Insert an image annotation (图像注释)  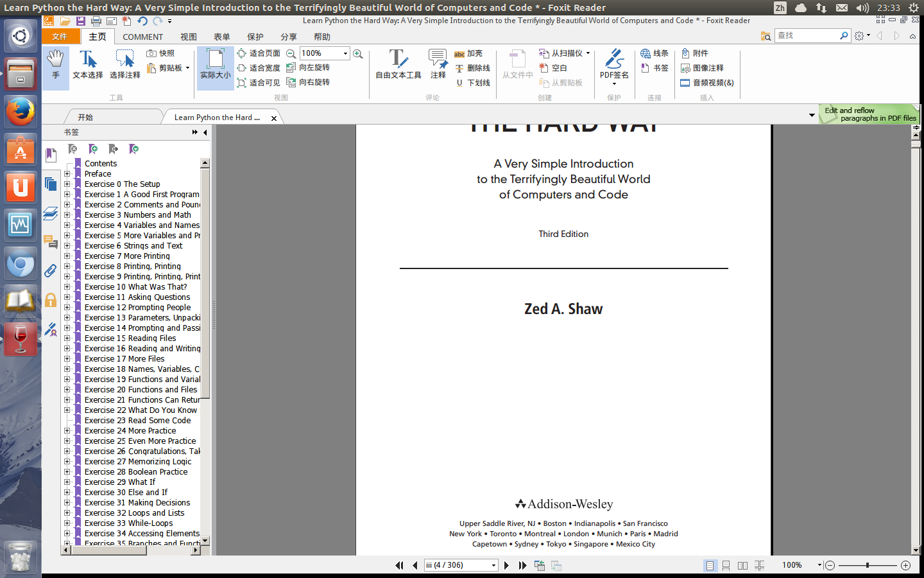tap(702, 68)
